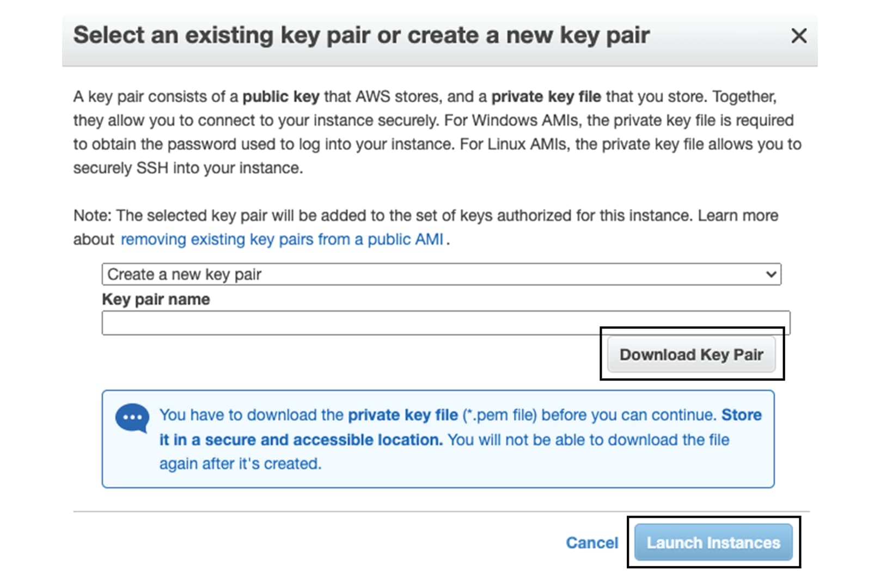Cancel the key pair selection dialog
Viewport: 880px width, 588px height.
(592, 543)
